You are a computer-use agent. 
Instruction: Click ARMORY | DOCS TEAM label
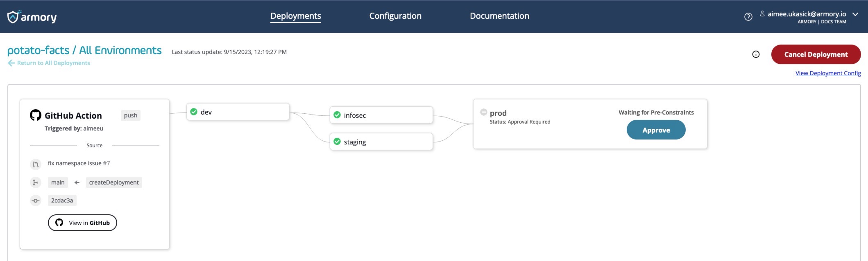coord(822,22)
